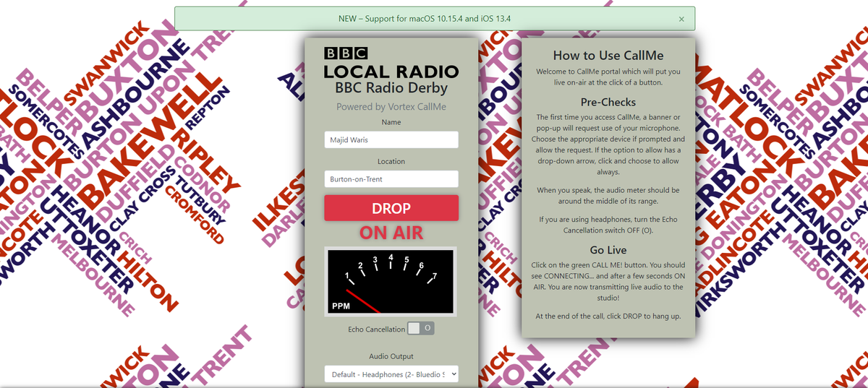Click the Audio Output label
Image resolution: width=868 pixels, height=388 pixels.
pos(391,356)
